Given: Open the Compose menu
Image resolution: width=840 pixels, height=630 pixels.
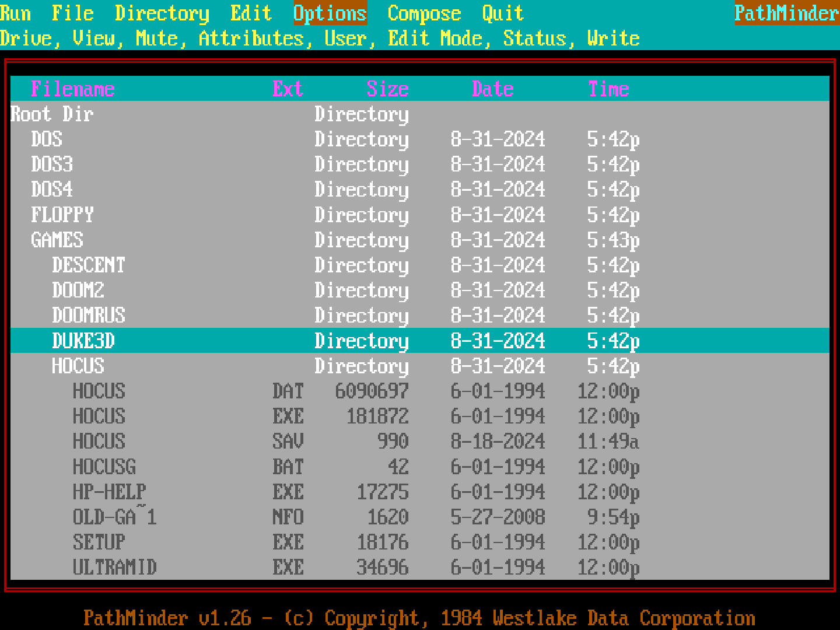Looking at the screenshot, I should point(425,13).
